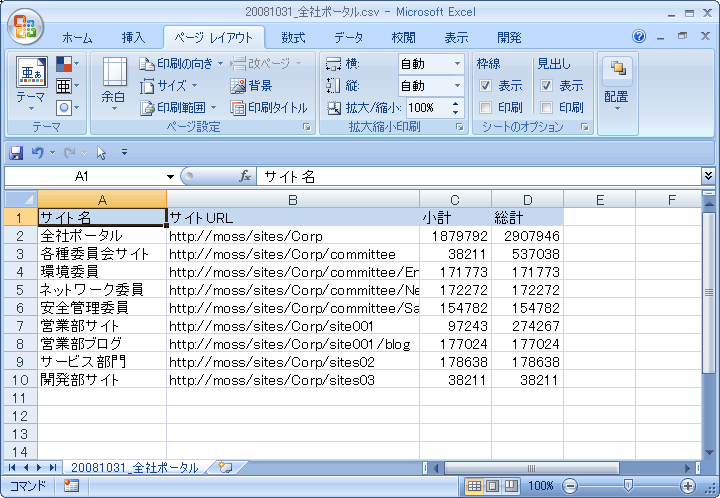Switch to Page Break Preview view
This screenshot has height=498, width=720.
coord(511,486)
